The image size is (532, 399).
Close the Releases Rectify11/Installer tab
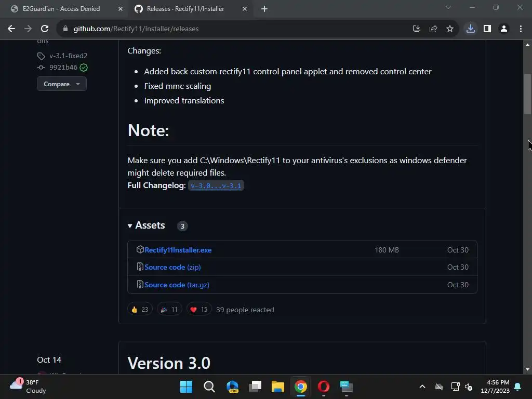[245, 9]
